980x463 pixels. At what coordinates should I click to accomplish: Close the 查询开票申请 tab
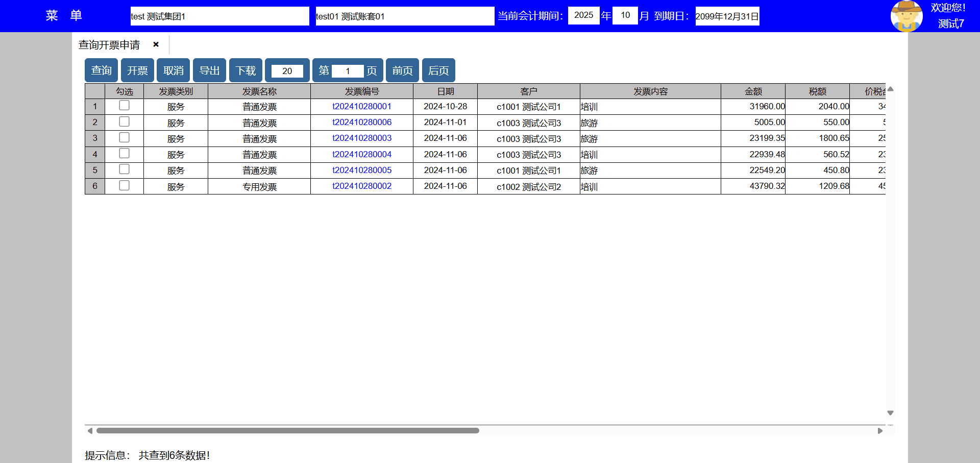(156, 44)
